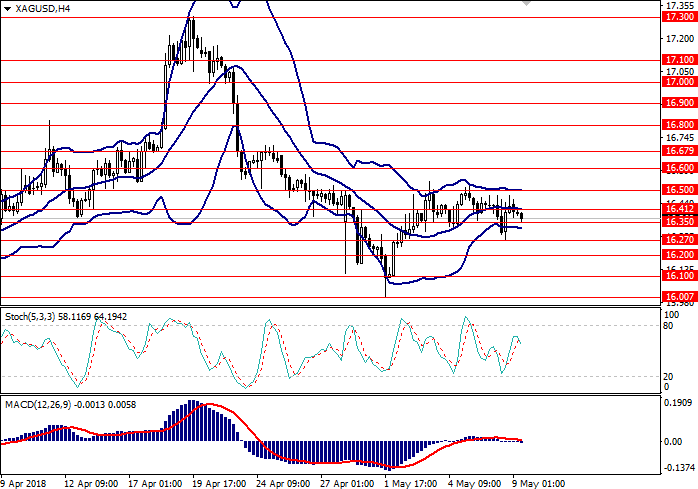Select the 16.679 price level label
Image resolution: width=698 pixels, height=489 pixels.
pos(679,151)
